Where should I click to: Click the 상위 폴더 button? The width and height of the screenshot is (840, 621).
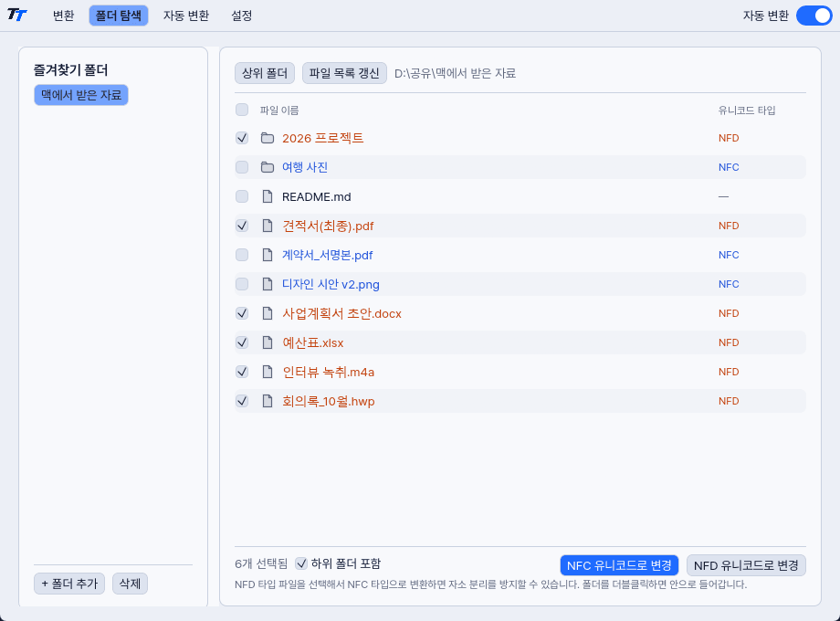265,73
